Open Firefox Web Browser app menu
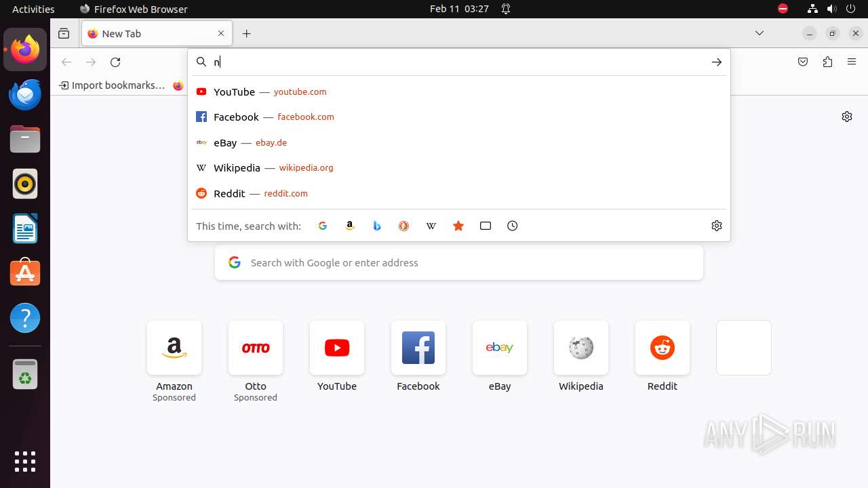868x488 pixels. point(134,9)
